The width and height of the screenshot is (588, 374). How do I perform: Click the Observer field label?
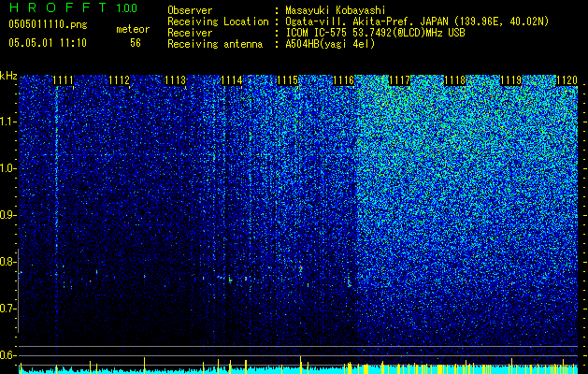pos(190,10)
